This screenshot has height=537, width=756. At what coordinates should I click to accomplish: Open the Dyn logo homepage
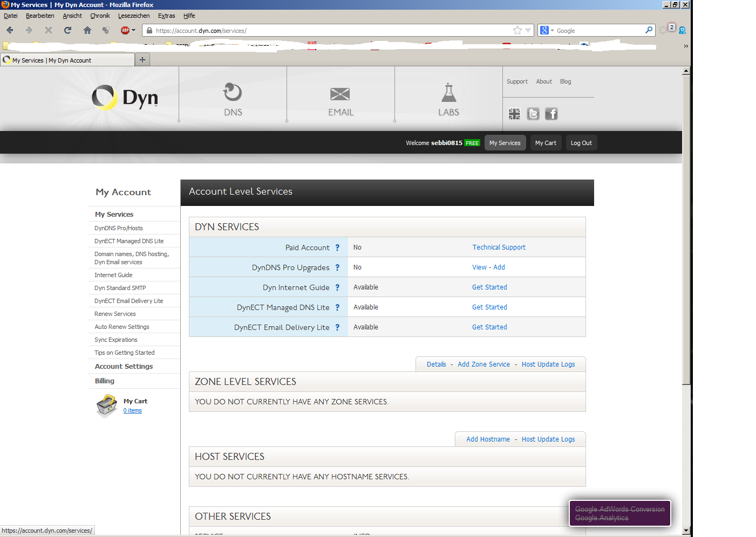[x=125, y=98]
